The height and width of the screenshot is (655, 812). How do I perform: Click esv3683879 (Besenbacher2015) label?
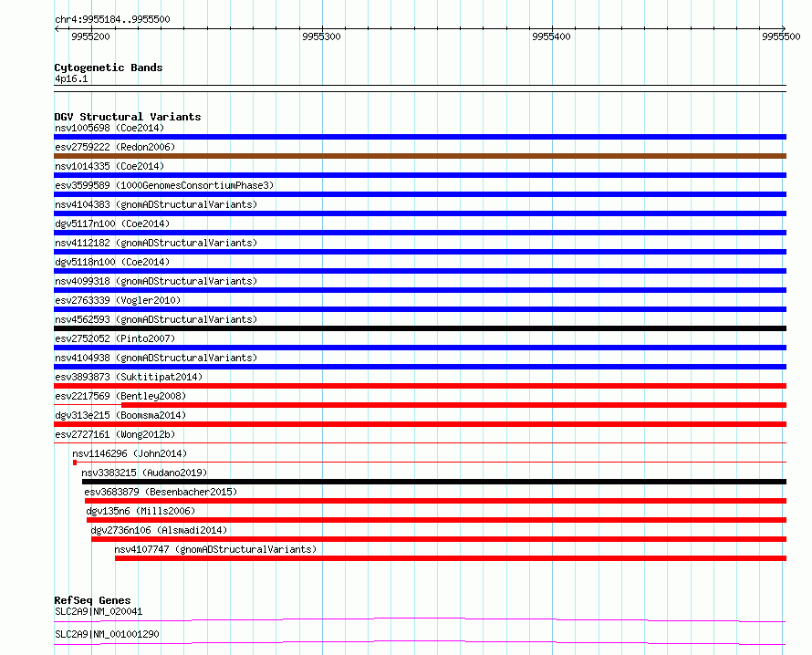tap(161, 492)
